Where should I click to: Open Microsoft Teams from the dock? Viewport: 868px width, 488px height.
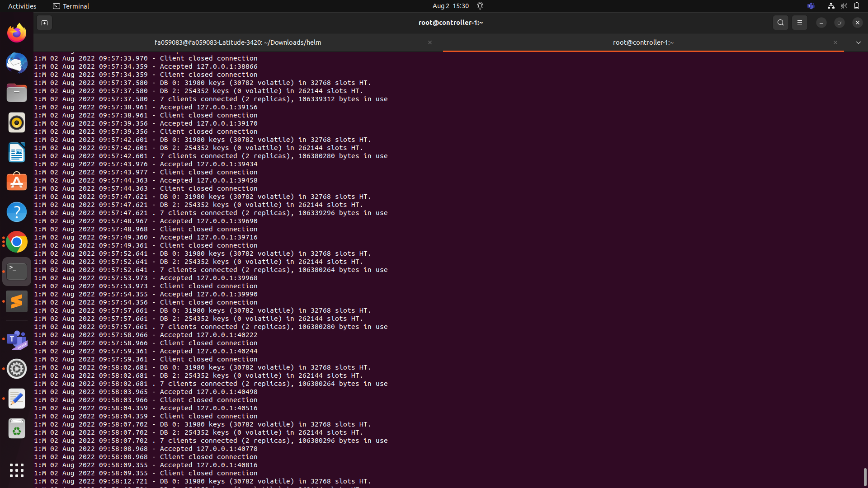point(16,340)
